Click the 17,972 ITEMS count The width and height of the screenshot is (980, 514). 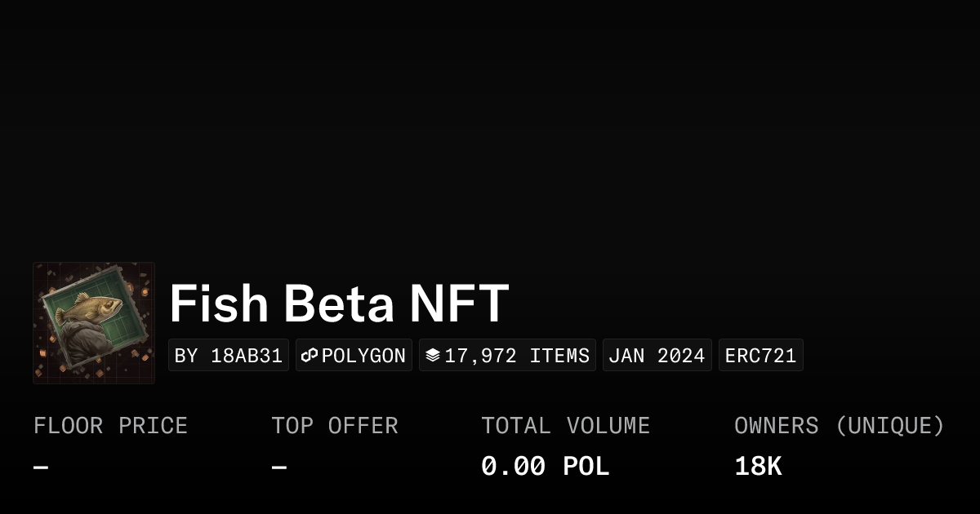tap(517, 356)
